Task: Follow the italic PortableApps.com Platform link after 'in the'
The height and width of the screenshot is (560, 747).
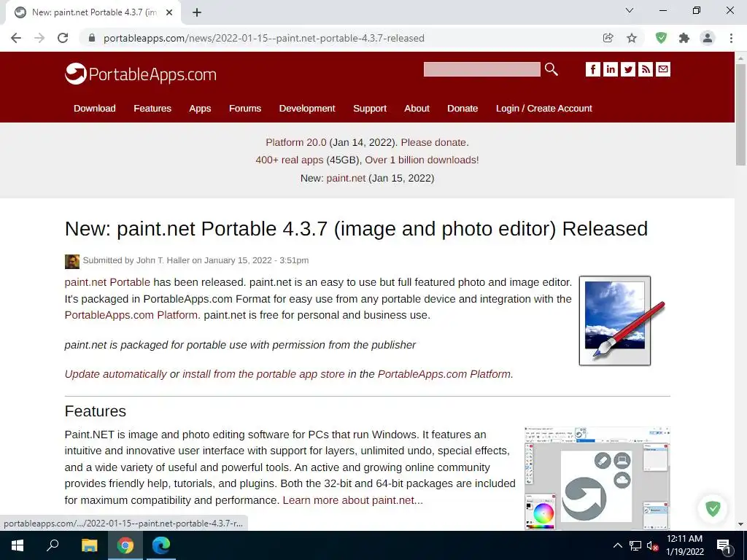Action: 444,374
